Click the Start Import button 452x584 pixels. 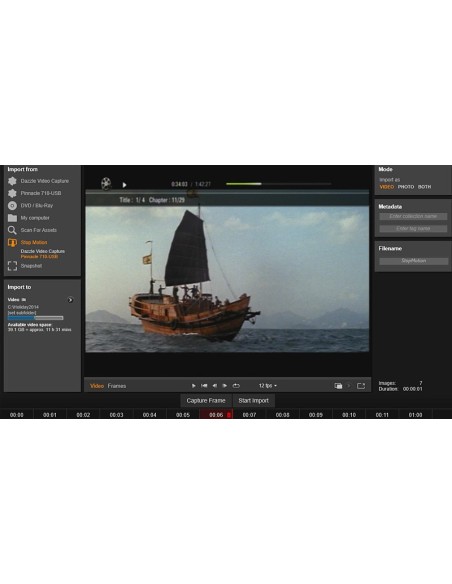point(254,400)
